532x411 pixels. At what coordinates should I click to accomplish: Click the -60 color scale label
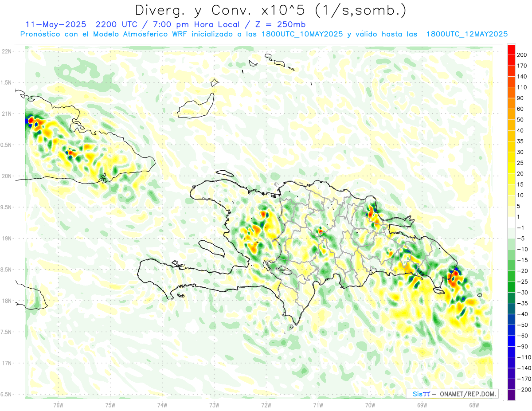pos(522,336)
